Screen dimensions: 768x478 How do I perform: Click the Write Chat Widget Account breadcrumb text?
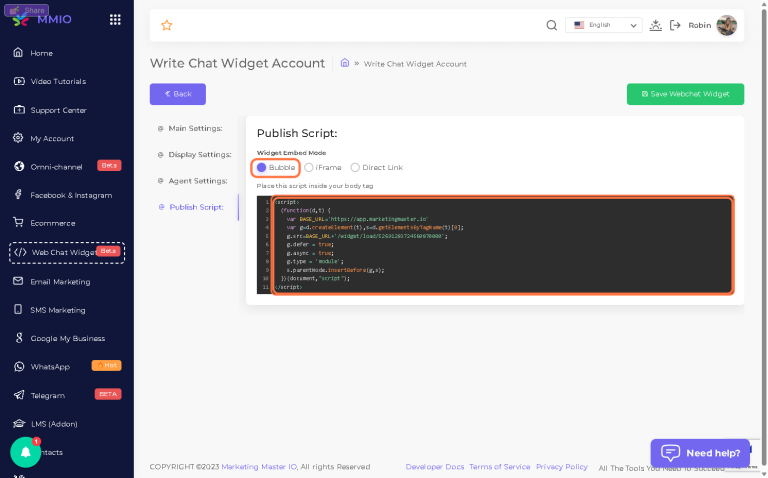pyautogui.click(x=415, y=64)
